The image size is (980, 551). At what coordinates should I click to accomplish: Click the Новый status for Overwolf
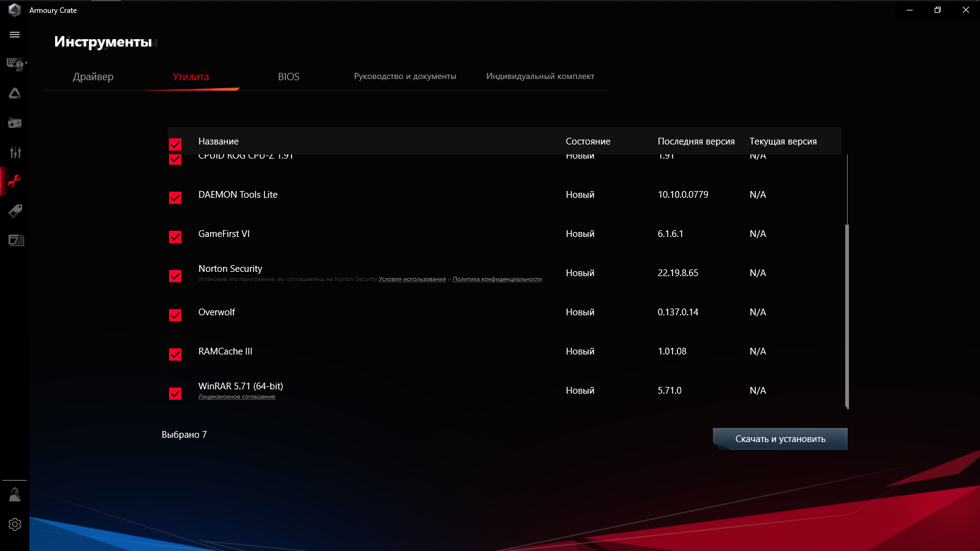tap(580, 312)
